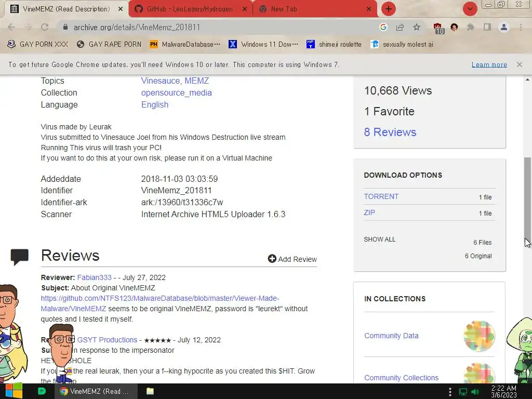Screen dimensions: 532x399
Task: Click the Add Review plus icon
Action: (x=272, y=259)
